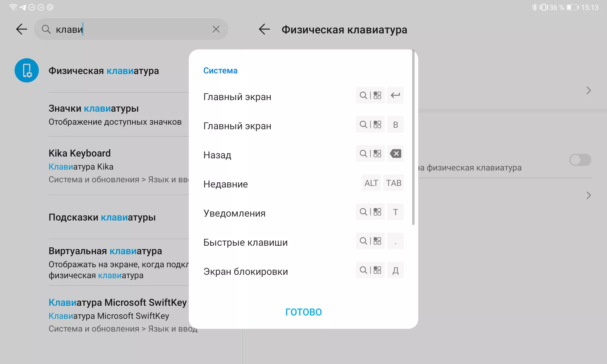Select the Экран блокировки label

click(246, 271)
